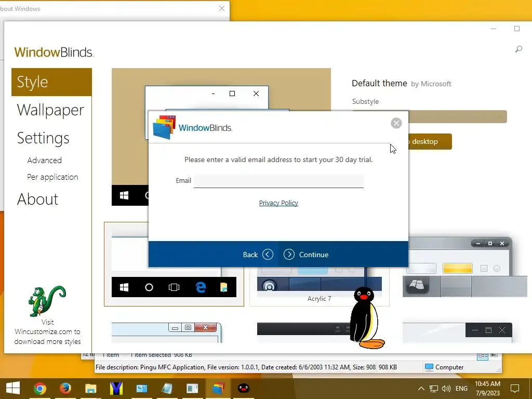
Task: Click the Email input field
Action: click(278, 181)
